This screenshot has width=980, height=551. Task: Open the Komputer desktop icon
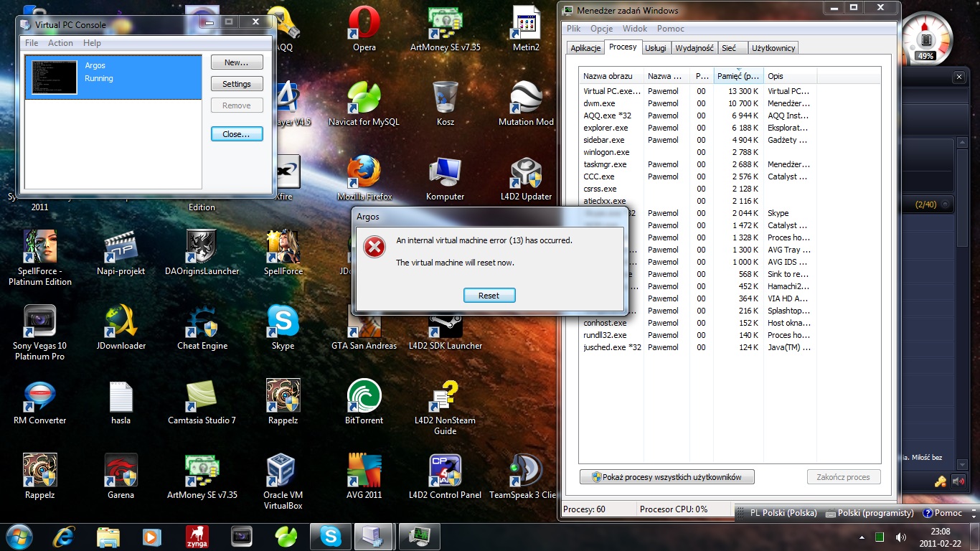coord(446,178)
